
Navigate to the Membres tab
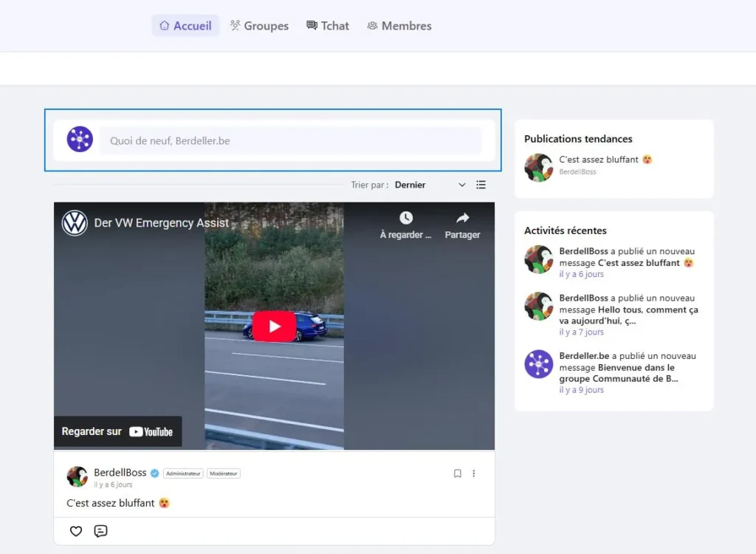coord(399,26)
